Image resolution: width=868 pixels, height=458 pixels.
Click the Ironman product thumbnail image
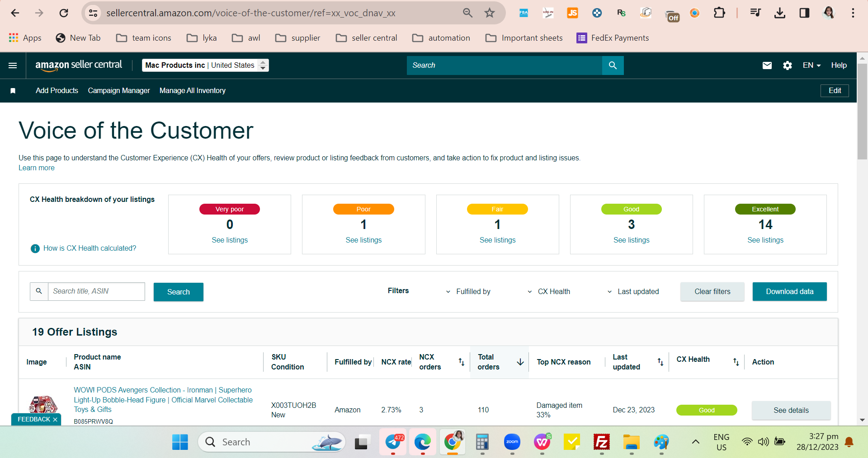coord(43,405)
